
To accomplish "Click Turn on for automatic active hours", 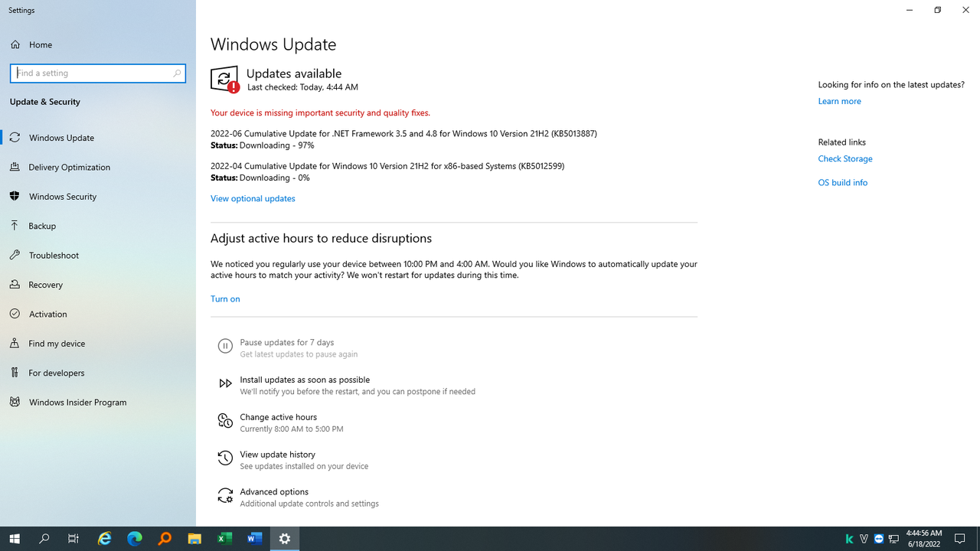I will coord(225,299).
